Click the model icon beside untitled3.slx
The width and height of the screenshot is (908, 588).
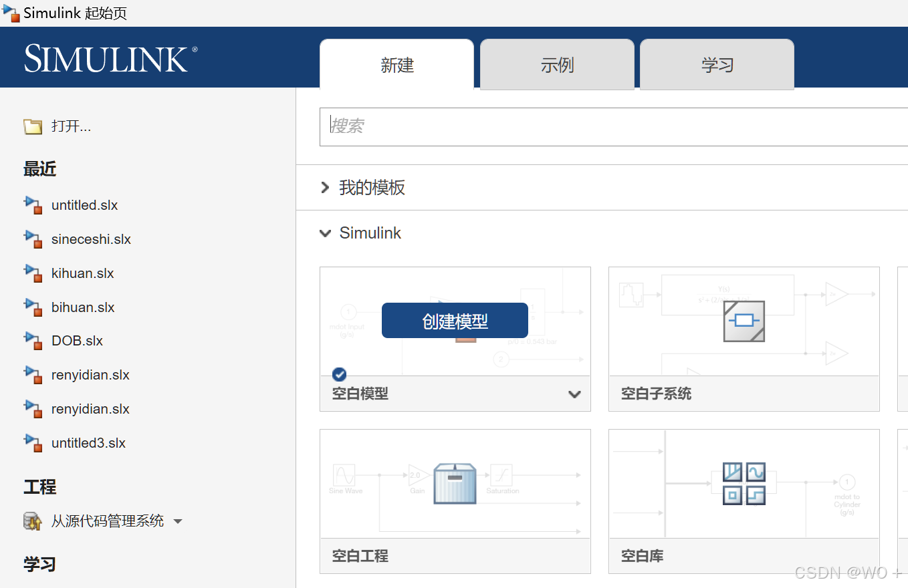(33, 443)
